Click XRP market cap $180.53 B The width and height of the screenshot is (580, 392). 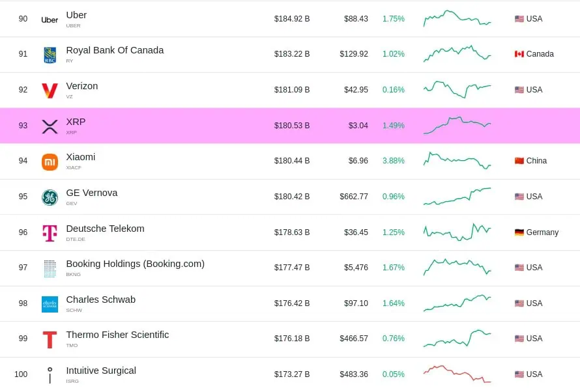pos(292,126)
